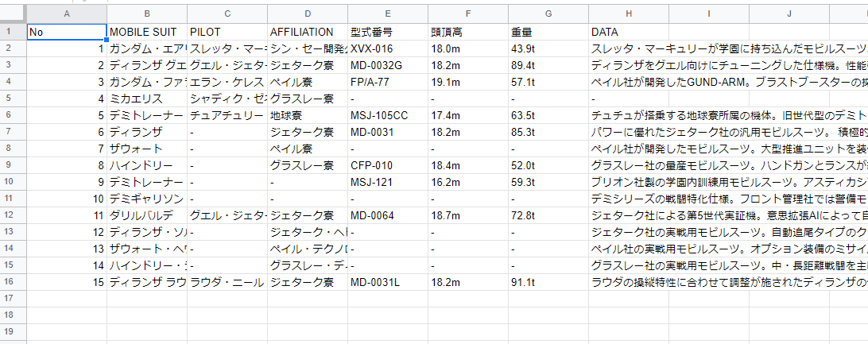Image resolution: width=868 pixels, height=344 pixels.
Task: Select row 1 header
Action: 14,32
